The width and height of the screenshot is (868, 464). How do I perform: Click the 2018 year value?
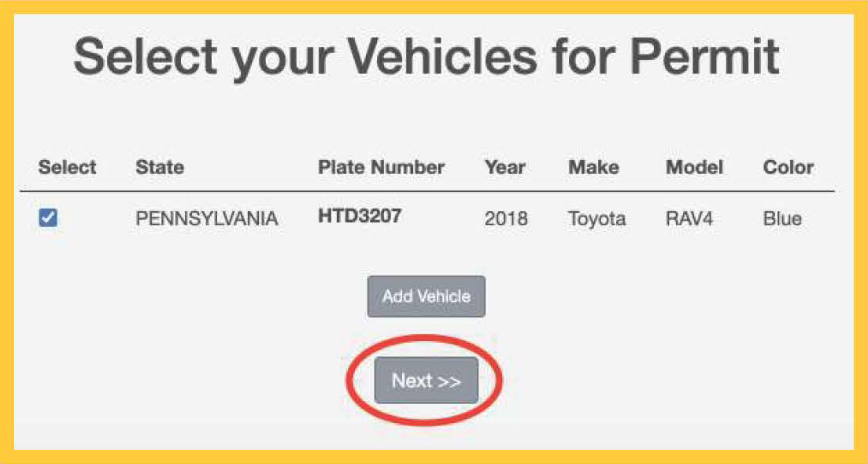click(506, 219)
